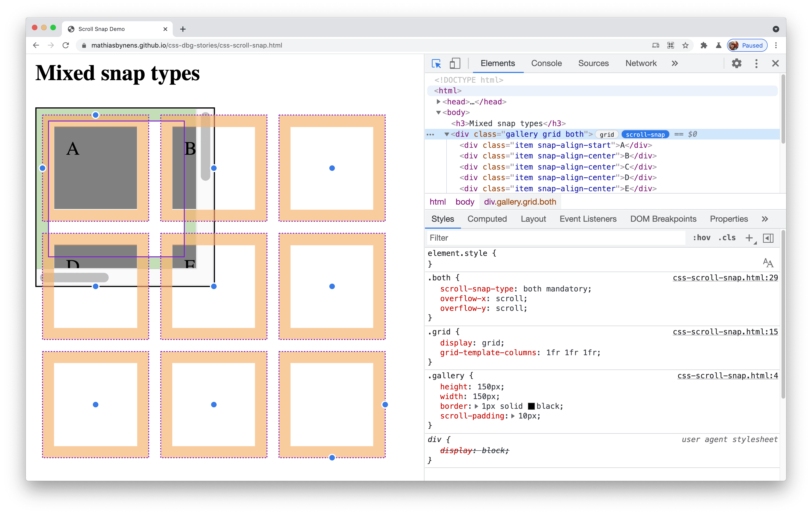Click the inspect element cursor icon
The height and width of the screenshot is (515, 812).
[437, 63]
